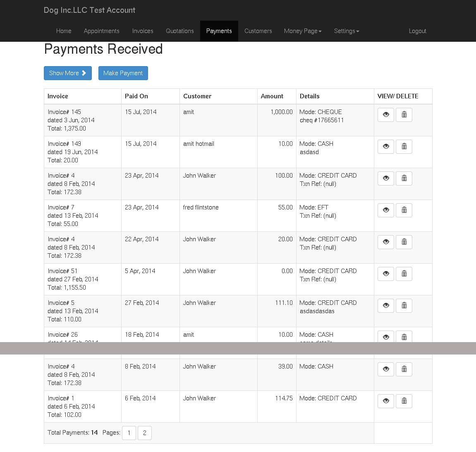Click the Total: 1,155.50 invoice text
Viewport: 476px width, 452px height.
coord(67,288)
